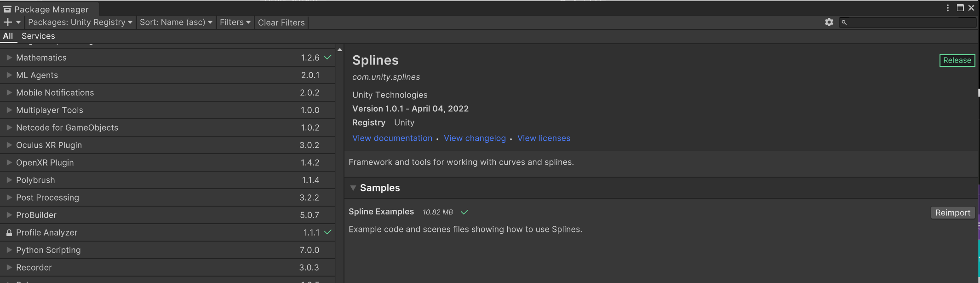Click the Version 1.0.1 date text
This screenshot has height=283, width=980.
tap(410, 109)
